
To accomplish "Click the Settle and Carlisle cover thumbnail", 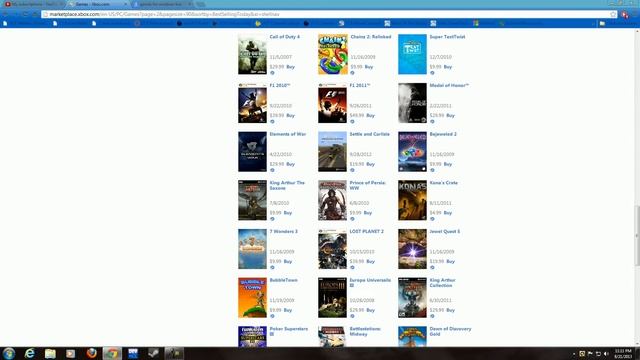I will (x=332, y=151).
